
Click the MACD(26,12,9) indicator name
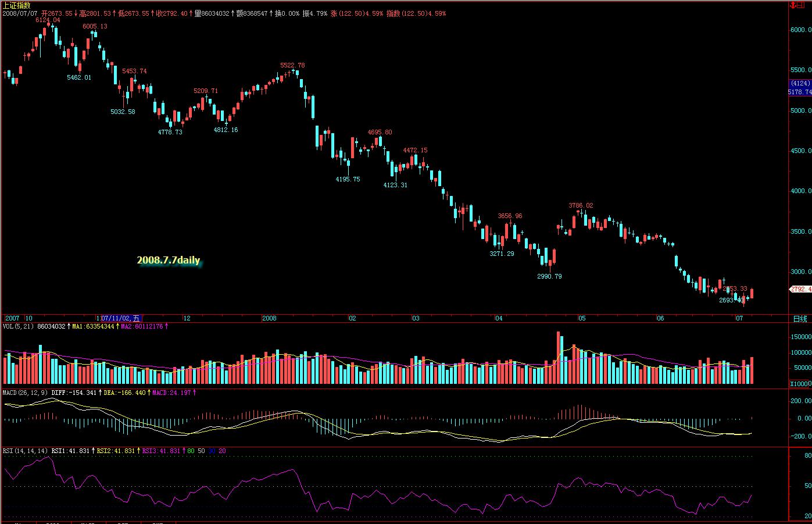(x=25, y=393)
